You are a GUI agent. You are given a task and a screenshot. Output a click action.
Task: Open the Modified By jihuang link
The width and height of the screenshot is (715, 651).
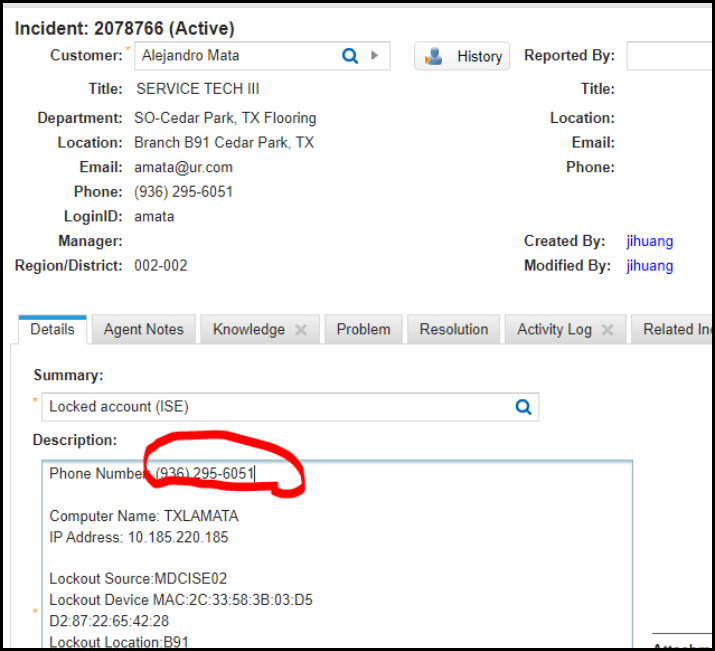point(649,266)
